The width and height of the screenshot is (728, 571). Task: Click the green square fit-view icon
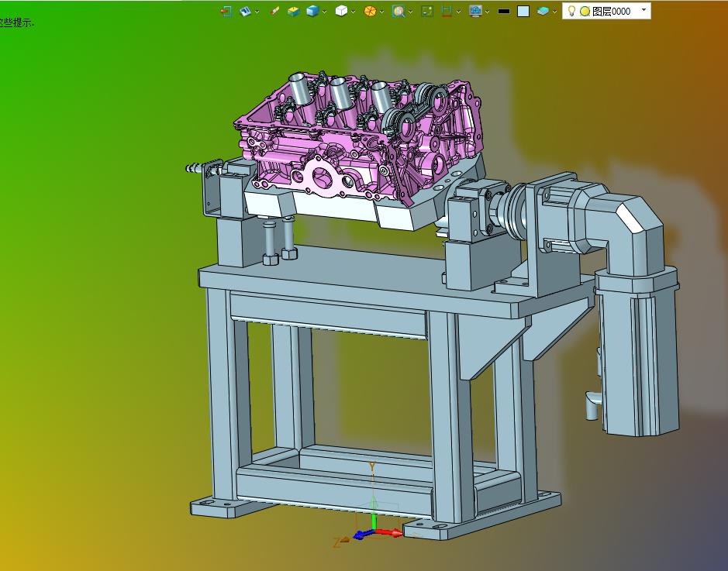[x=426, y=11]
